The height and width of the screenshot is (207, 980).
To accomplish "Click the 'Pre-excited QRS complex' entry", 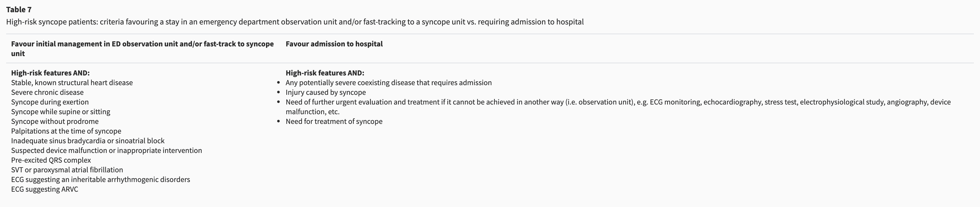I will pyautogui.click(x=51, y=160).
